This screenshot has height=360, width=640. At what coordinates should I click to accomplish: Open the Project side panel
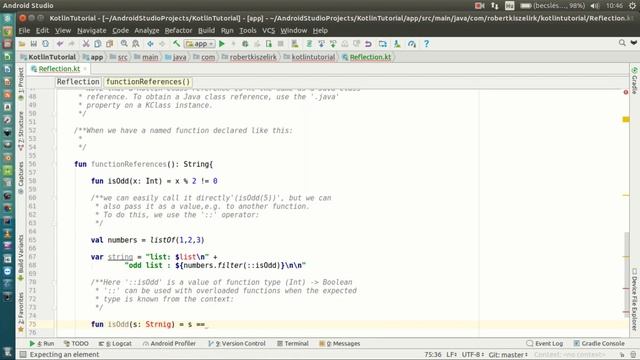21,83
